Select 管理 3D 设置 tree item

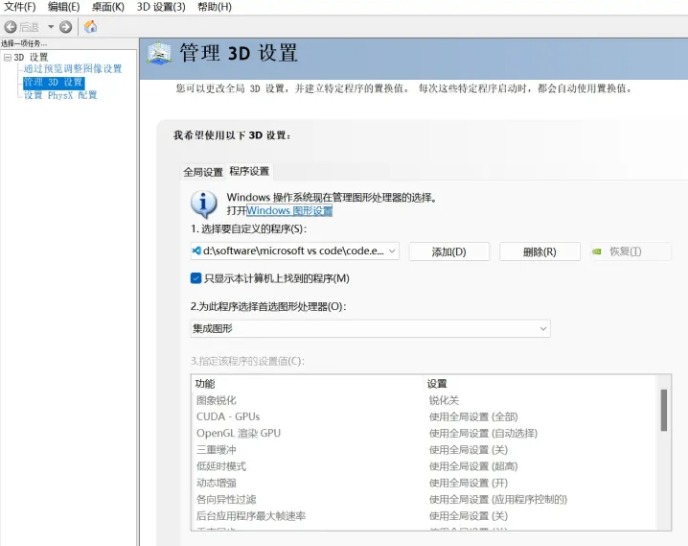(54, 83)
